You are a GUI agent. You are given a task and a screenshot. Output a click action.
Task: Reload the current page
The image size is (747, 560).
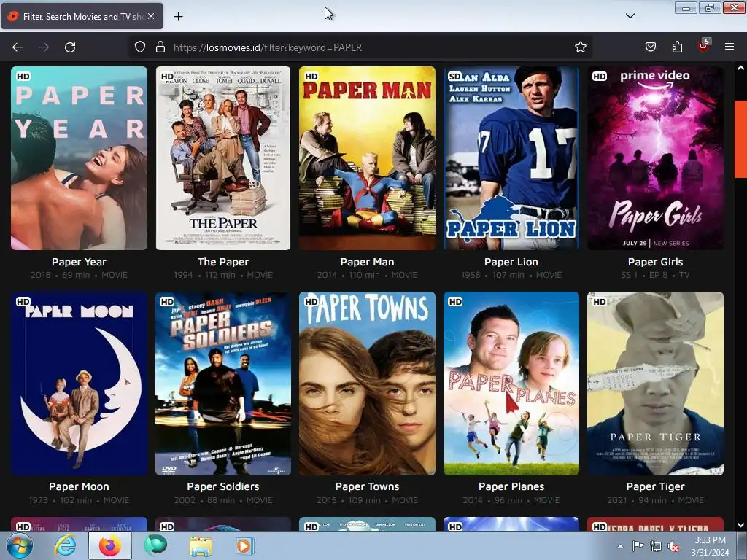[x=70, y=47]
